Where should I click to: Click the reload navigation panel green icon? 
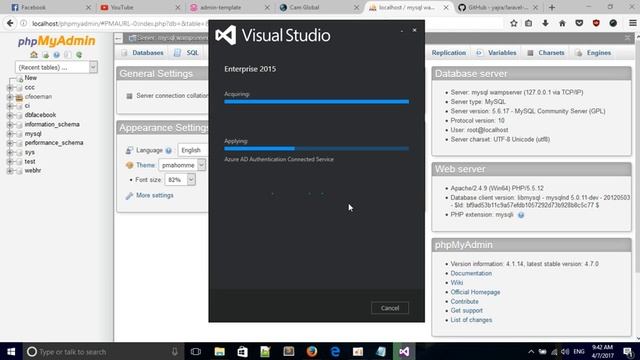[79, 54]
